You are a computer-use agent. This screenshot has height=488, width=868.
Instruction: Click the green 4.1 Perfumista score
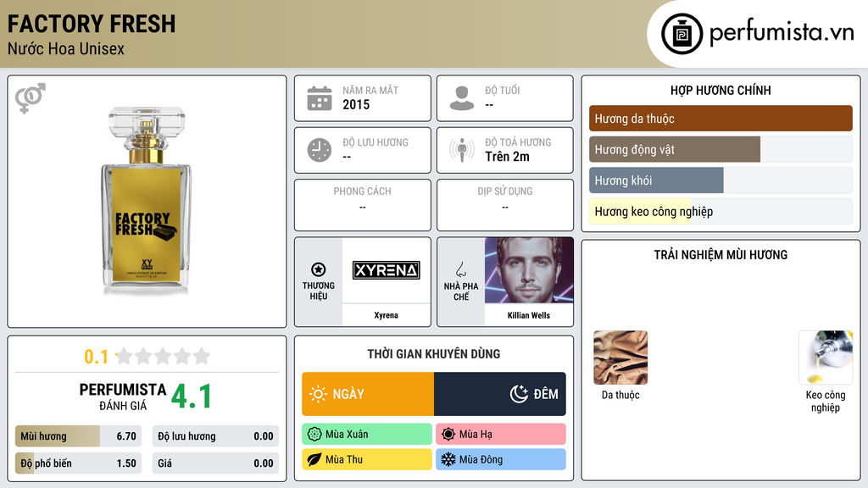(192, 396)
